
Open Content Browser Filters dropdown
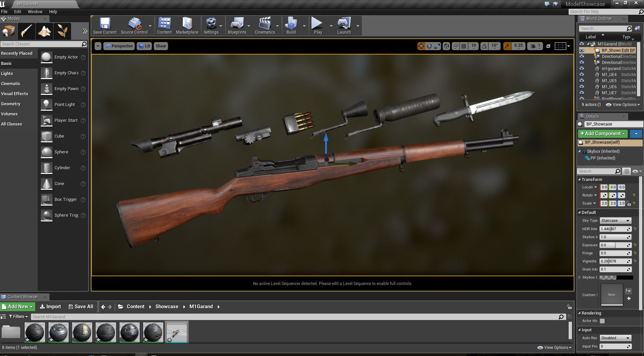tap(19, 317)
